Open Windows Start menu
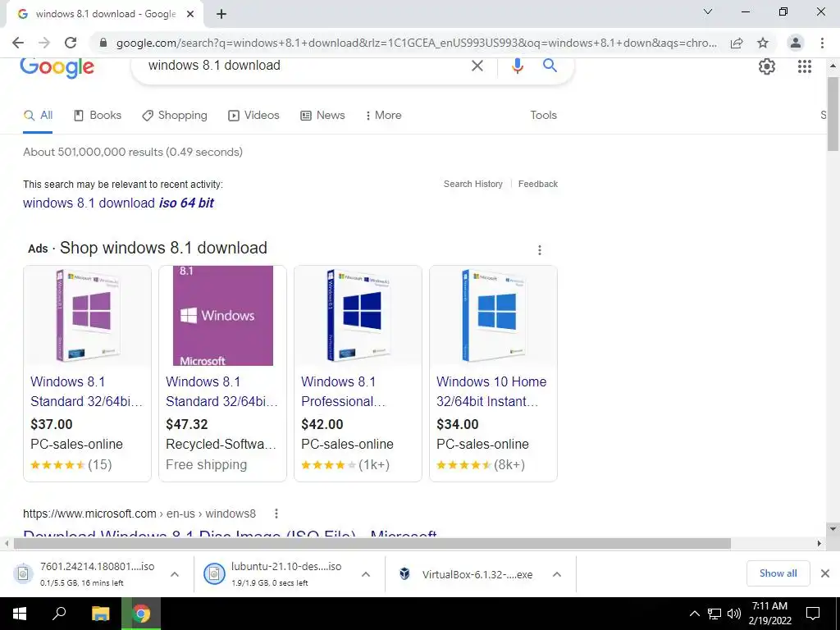840x630 pixels. [x=20, y=614]
